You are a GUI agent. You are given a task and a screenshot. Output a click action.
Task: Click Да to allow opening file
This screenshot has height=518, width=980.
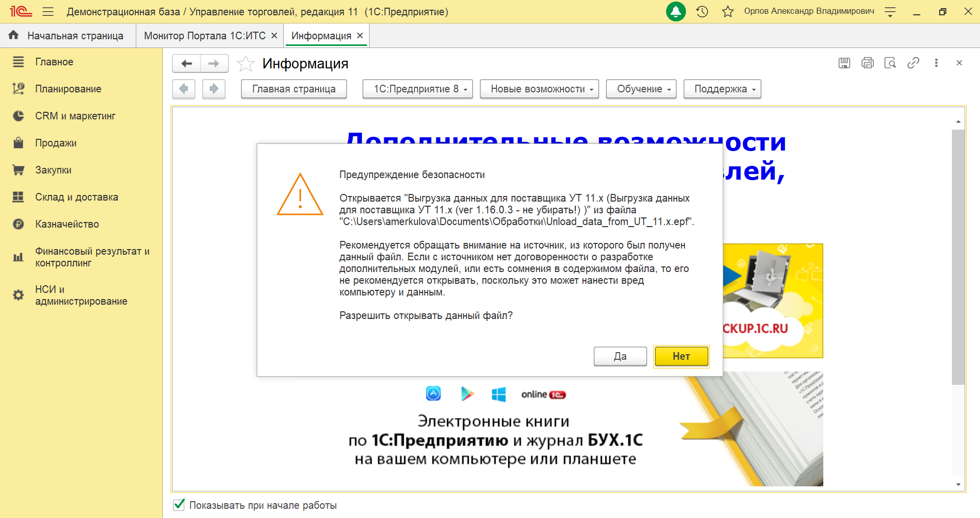(620, 356)
